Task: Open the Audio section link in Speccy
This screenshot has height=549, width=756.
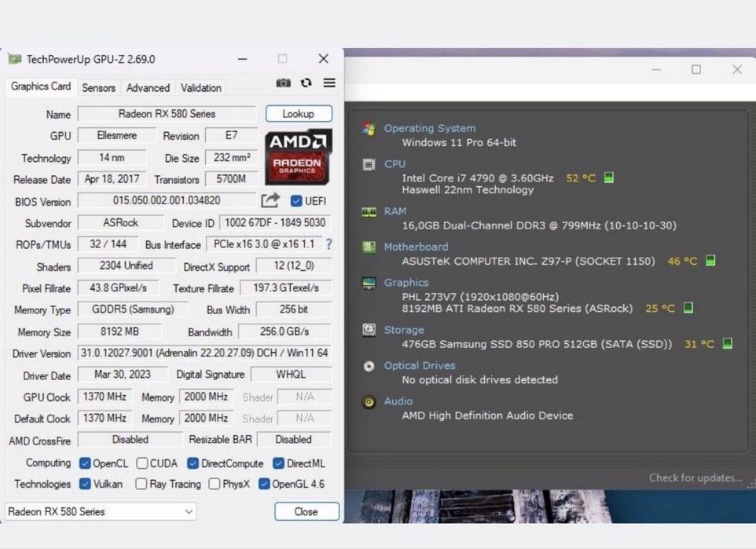Action: point(398,401)
